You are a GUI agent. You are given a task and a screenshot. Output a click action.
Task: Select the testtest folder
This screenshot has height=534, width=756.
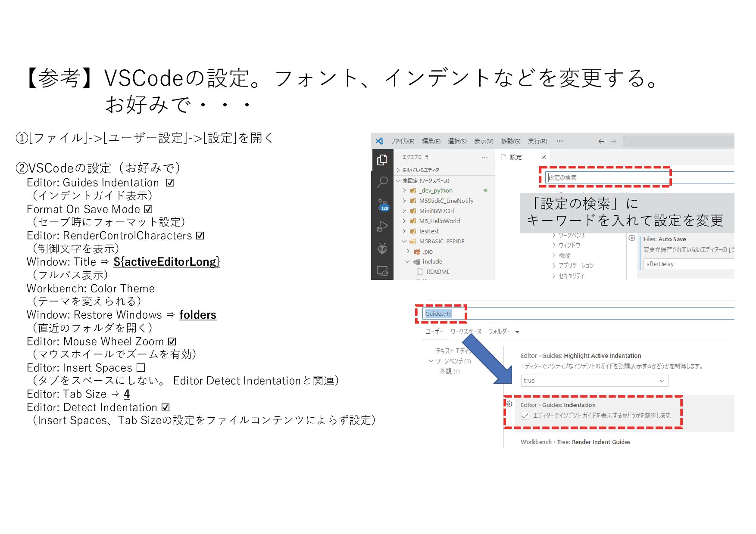(429, 231)
